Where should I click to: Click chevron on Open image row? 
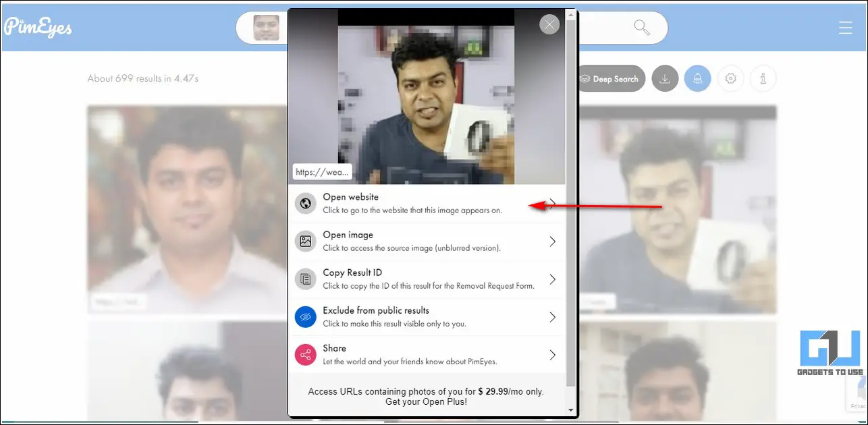coord(552,242)
